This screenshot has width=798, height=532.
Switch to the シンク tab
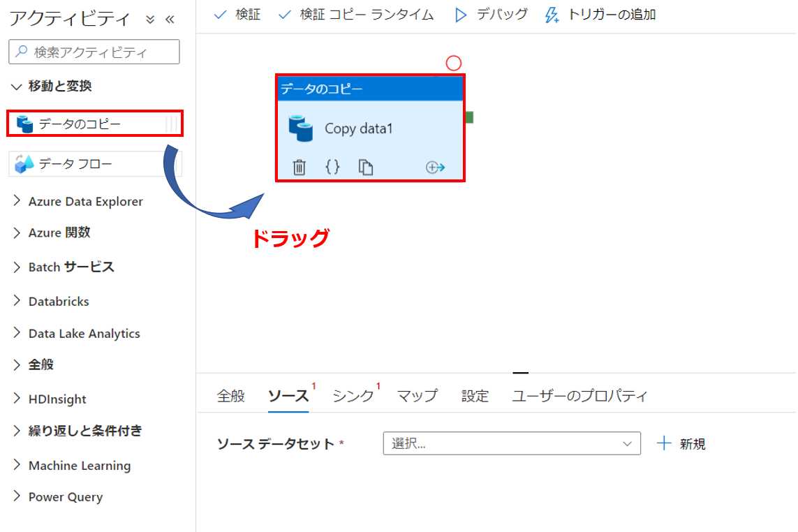353,395
